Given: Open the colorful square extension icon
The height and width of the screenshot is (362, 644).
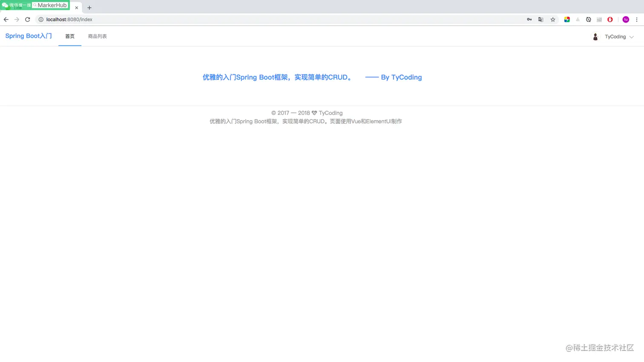Looking at the screenshot, I should (x=567, y=20).
